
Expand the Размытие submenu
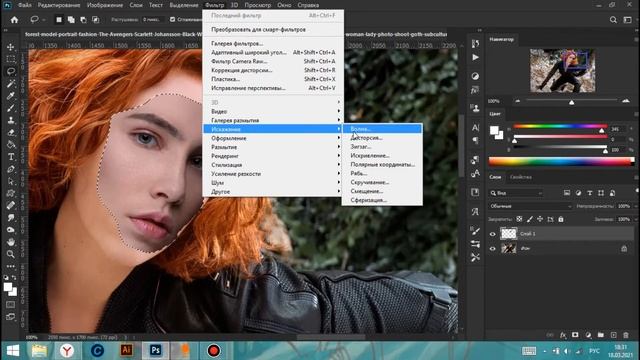click(273, 147)
